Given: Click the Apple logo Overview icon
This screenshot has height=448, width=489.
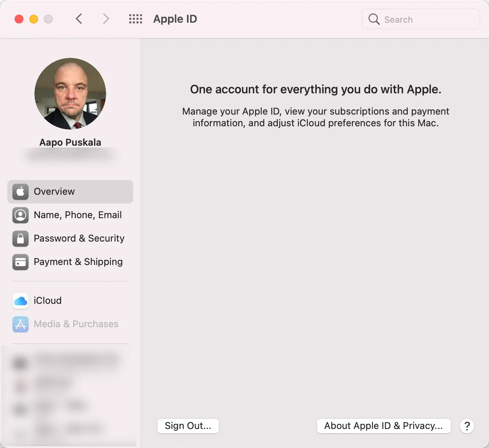Looking at the screenshot, I should coord(20,191).
